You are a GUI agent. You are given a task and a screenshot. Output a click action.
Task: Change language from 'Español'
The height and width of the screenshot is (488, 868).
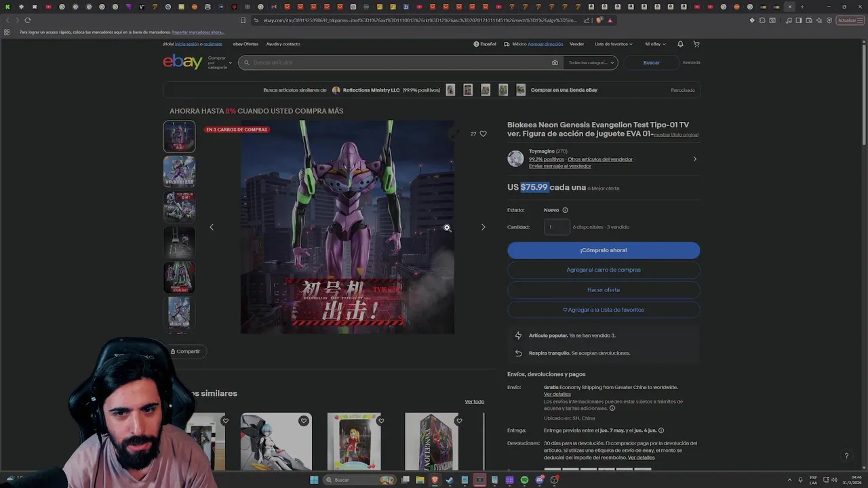tap(485, 44)
